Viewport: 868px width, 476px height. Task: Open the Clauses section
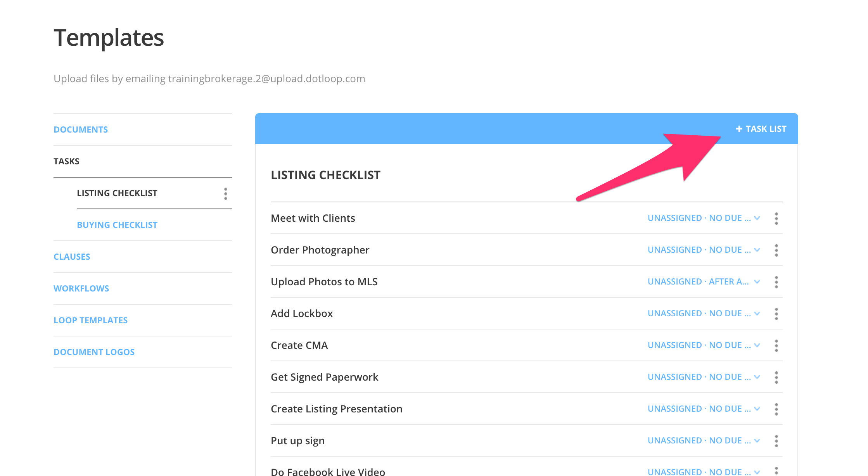(x=72, y=257)
